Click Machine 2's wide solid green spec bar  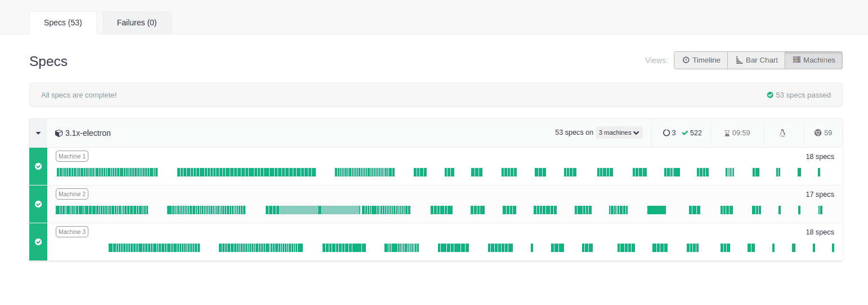[x=656, y=210]
